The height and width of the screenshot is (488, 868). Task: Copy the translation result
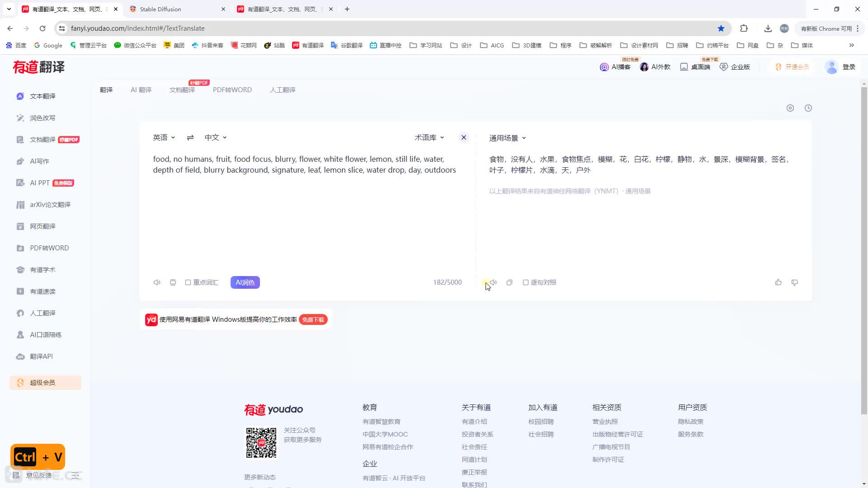(x=509, y=282)
